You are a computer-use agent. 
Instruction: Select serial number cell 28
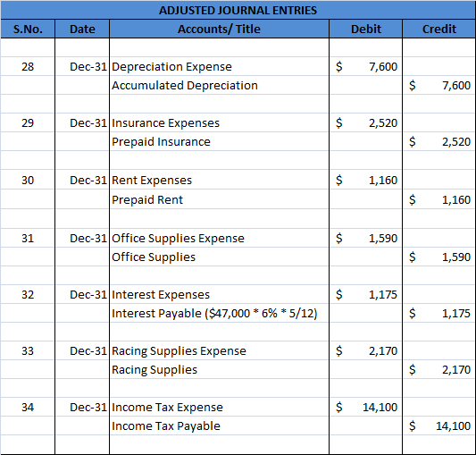click(28, 66)
